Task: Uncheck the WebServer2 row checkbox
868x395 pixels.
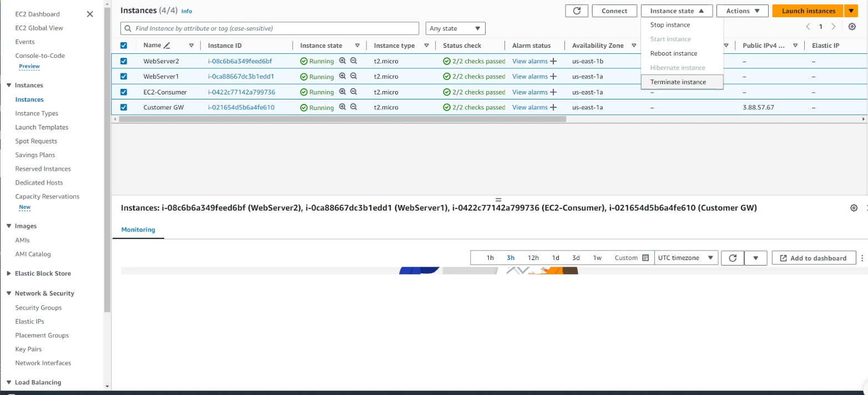Action: point(124,61)
